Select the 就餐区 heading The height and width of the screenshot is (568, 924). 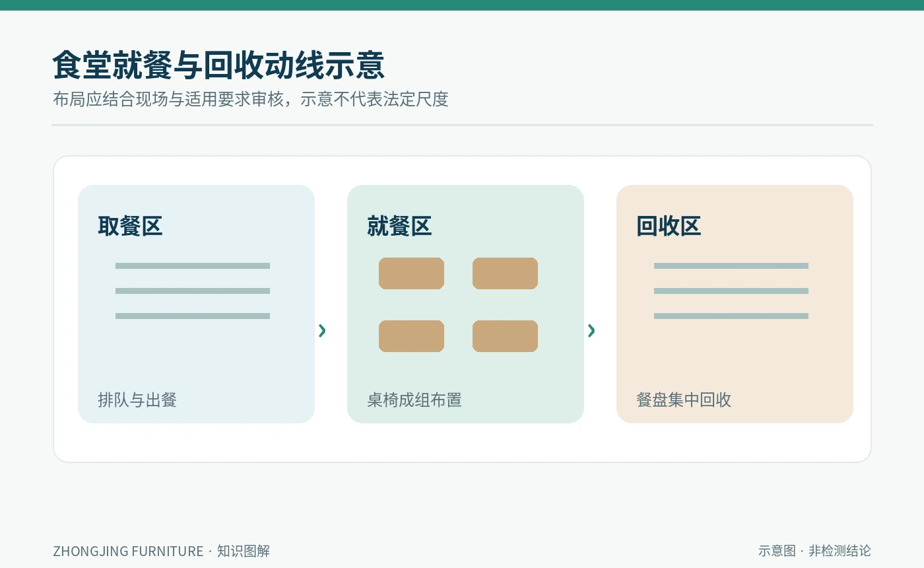pyautogui.click(x=399, y=226)
